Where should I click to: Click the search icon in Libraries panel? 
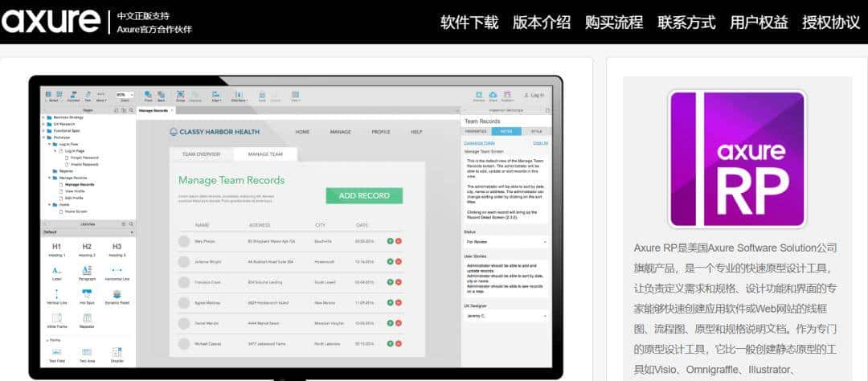[x=131, y=224]
